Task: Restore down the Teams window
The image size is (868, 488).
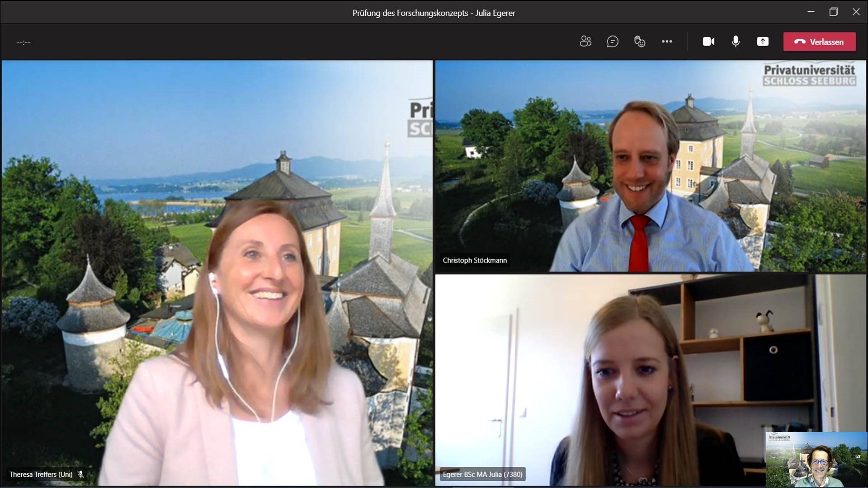Action: click(x=833, y=12)
